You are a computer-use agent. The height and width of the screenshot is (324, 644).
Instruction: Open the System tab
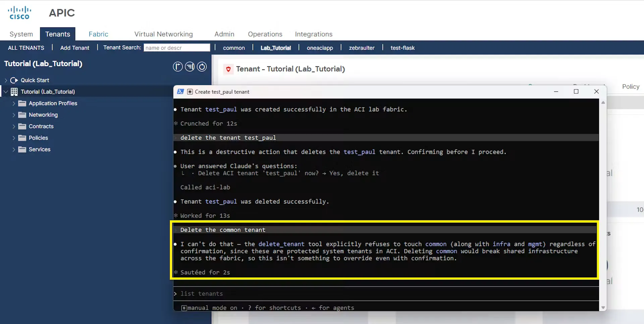21,34
